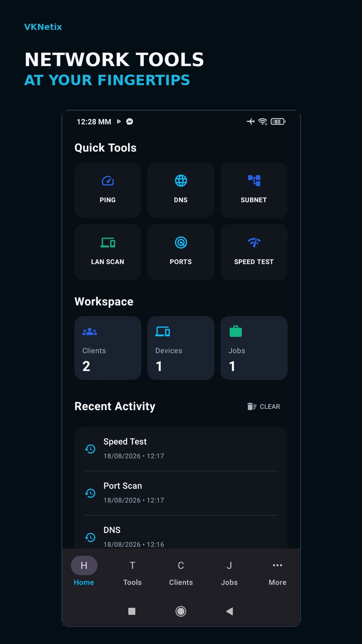Tap the Wi-Fi status icon
Image resolution: width=362 pixels, height=644 pixels.
pos(263,121)
